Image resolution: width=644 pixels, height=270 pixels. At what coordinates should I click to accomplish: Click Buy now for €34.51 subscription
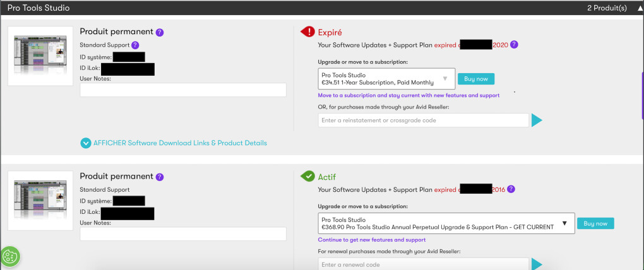coord(476,79)
